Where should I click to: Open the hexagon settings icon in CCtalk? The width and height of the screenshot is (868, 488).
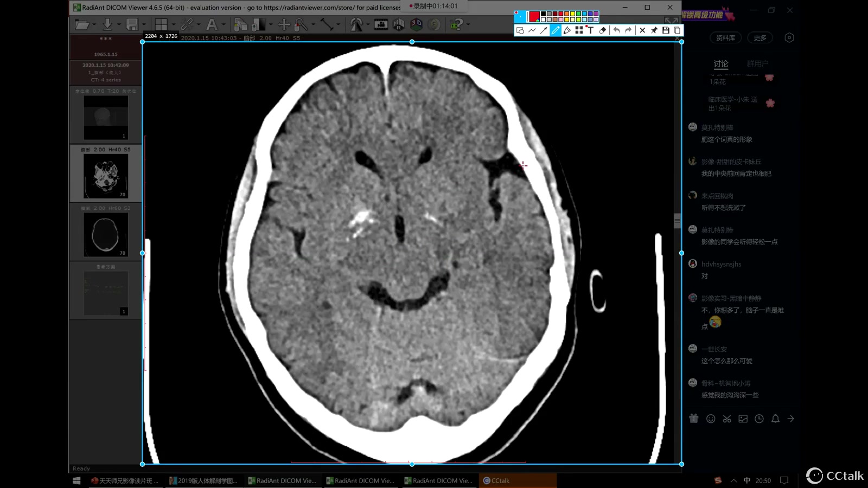pyautogui.click(x=789, y=37)
